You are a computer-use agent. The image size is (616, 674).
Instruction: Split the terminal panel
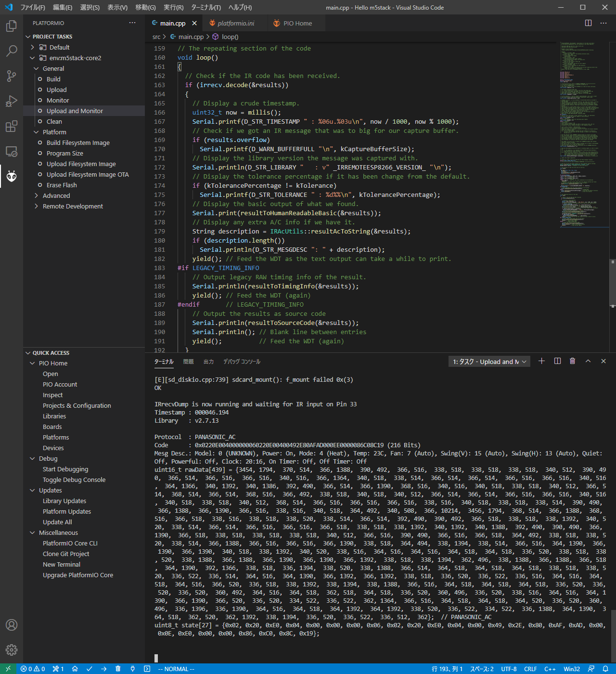557,361
